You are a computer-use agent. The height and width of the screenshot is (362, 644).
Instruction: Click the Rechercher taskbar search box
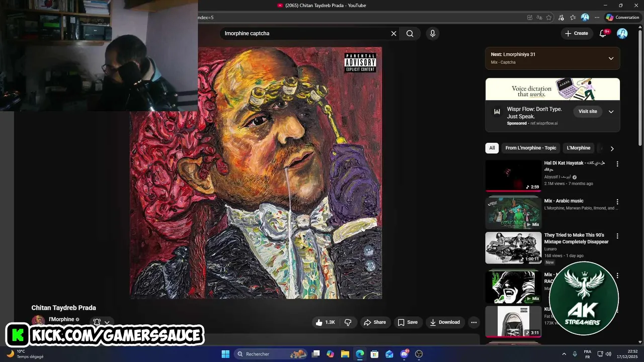point(272,354)
